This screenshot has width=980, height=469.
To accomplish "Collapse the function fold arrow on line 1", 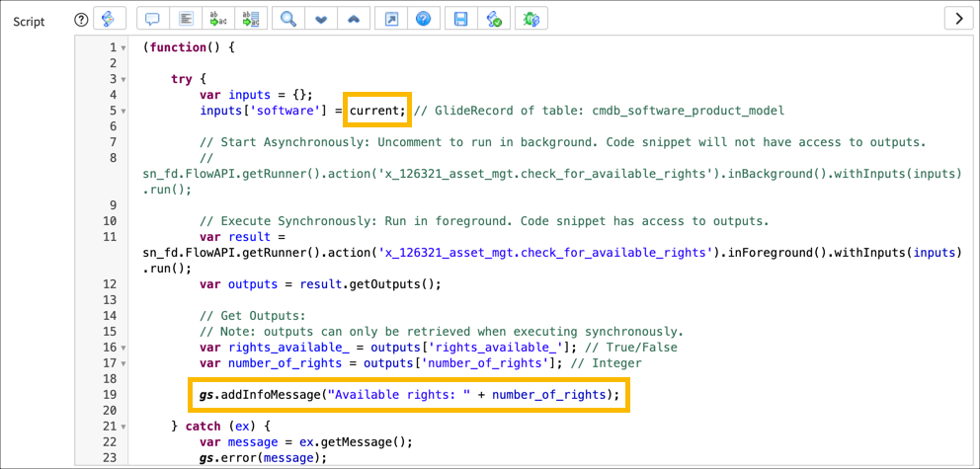I will 123,48.
